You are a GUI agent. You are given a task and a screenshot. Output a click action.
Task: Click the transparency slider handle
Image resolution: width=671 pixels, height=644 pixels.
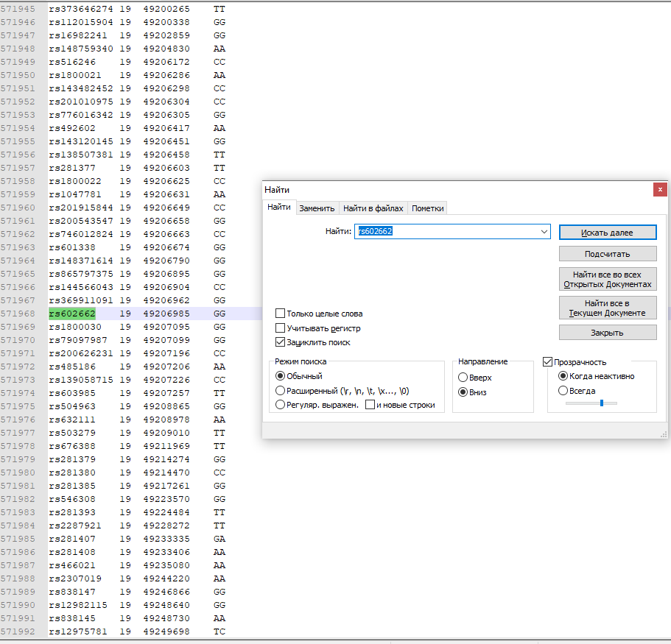coord(602,403)
